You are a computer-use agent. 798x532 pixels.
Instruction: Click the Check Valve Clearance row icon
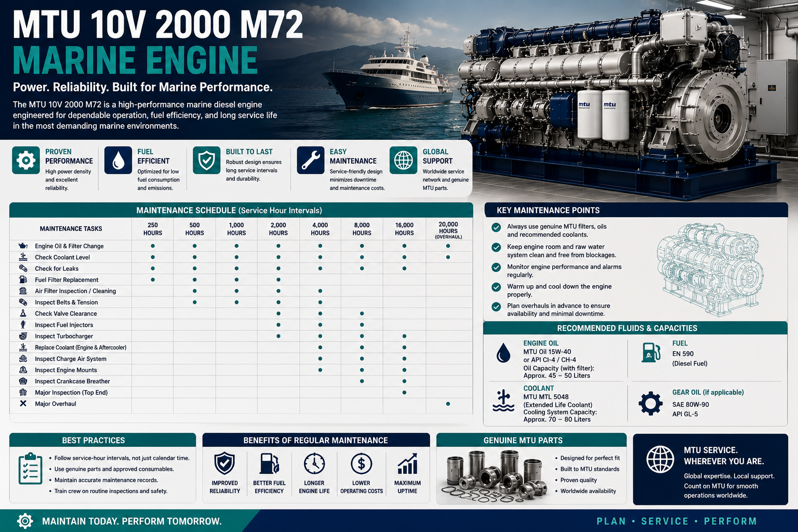[23, 313]
